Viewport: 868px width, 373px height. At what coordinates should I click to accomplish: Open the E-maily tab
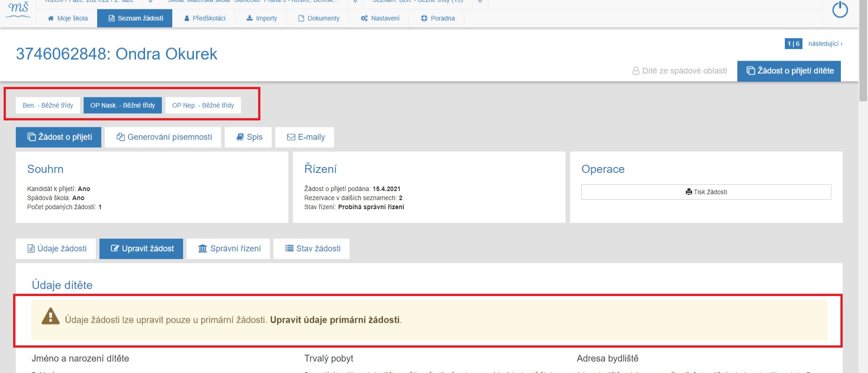[x=305, y=137]
